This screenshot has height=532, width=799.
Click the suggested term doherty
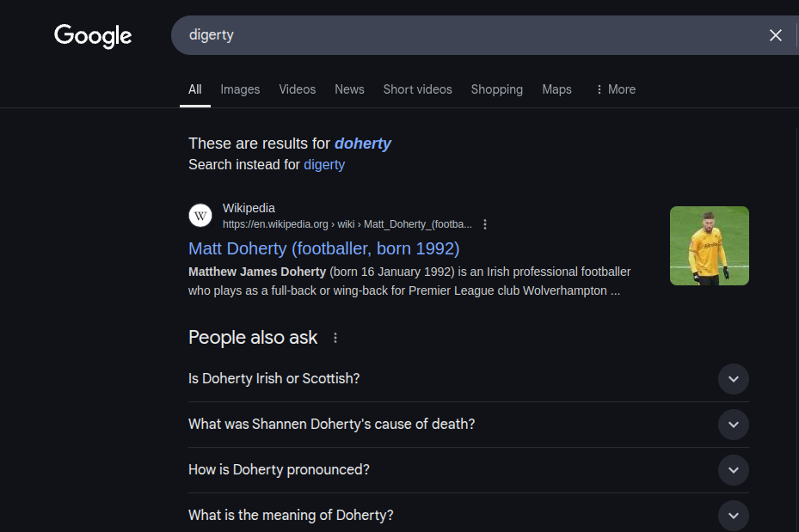coord(362,144)
